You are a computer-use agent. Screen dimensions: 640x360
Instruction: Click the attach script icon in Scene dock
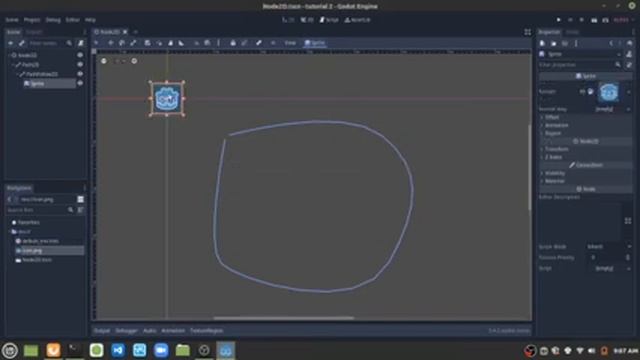[x=81, y=43]
